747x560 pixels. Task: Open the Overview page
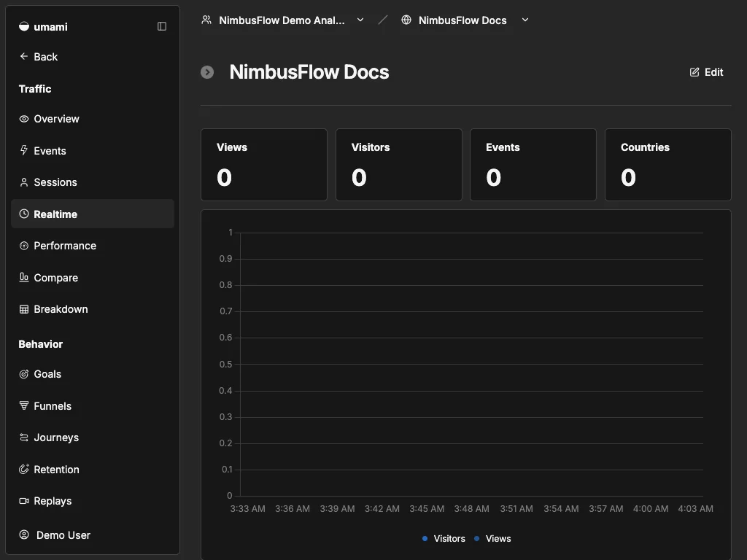[x=93, y=119]
